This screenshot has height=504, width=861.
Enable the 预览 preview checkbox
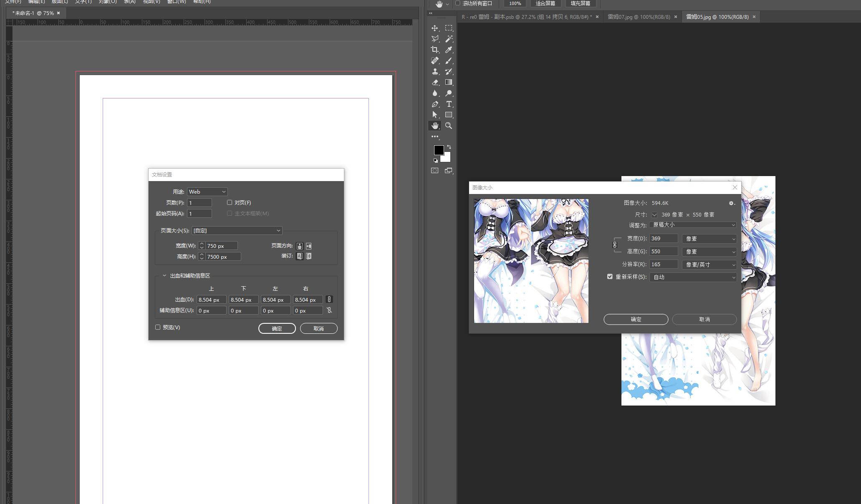click(x=158, y=327)
